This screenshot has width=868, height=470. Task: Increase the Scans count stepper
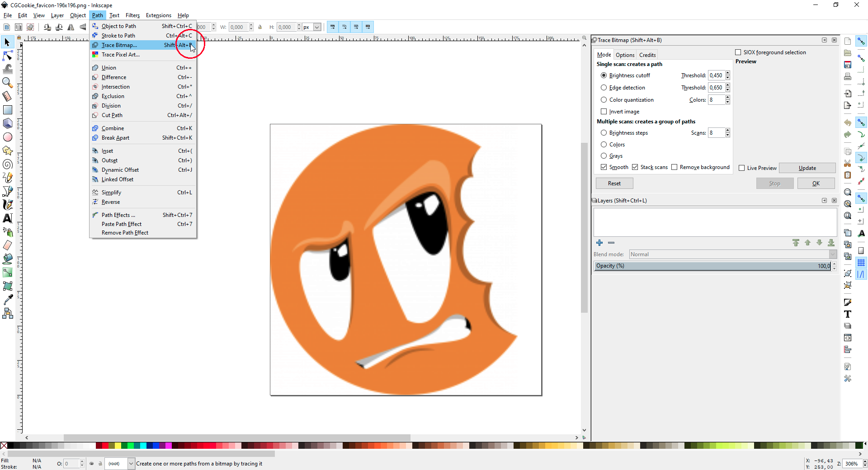pos(727,131)
